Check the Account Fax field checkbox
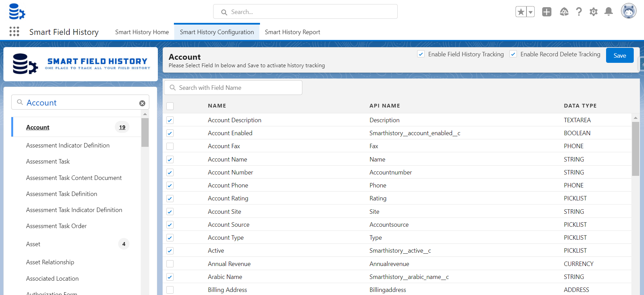Screen dimensions: 644x295 click(x=170, y=146)
